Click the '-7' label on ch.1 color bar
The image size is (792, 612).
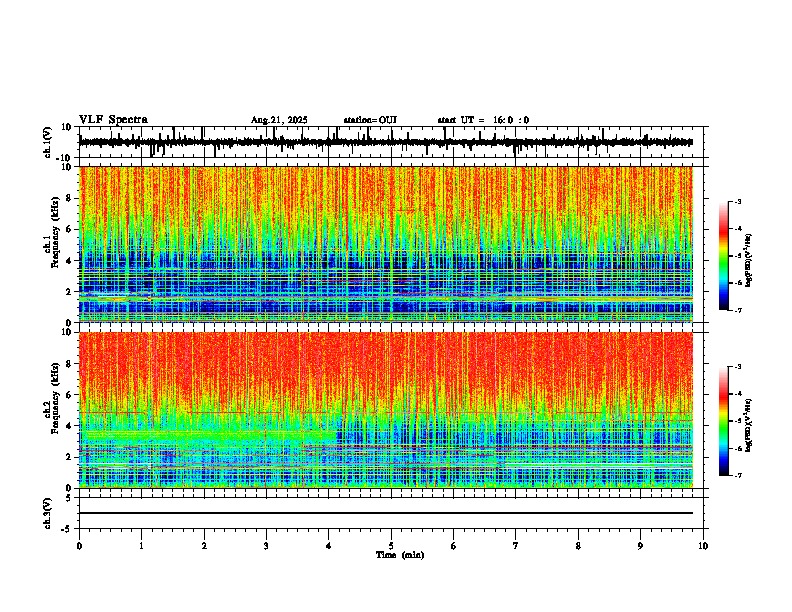(738, 310)
